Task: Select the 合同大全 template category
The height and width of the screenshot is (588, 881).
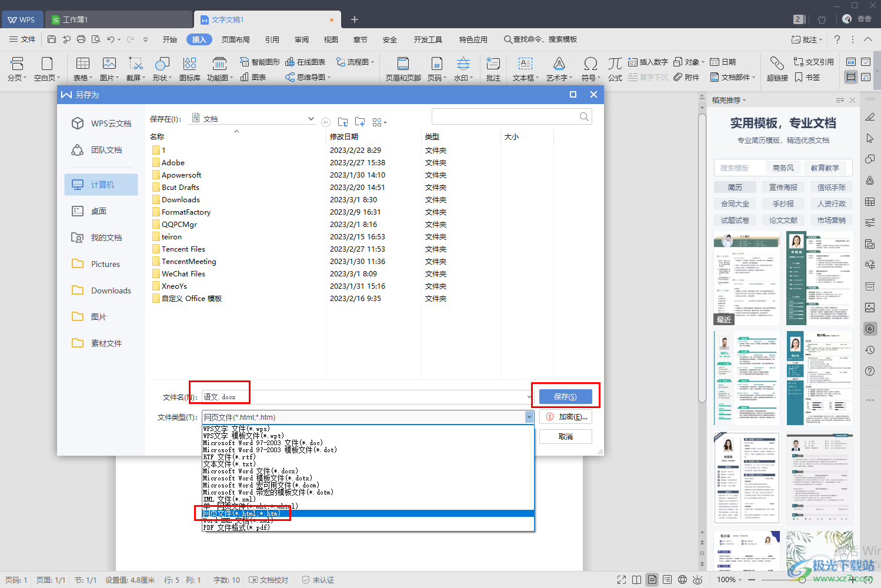Action: (735, 203)
